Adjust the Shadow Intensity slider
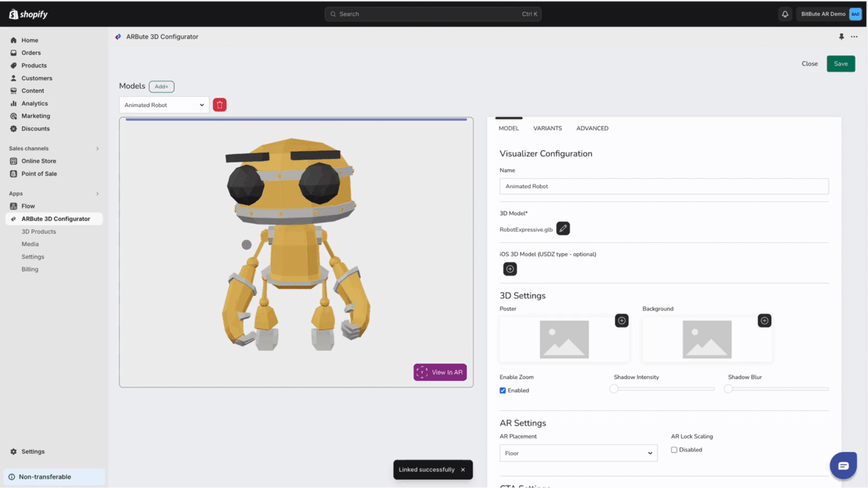 coord(614,389)
